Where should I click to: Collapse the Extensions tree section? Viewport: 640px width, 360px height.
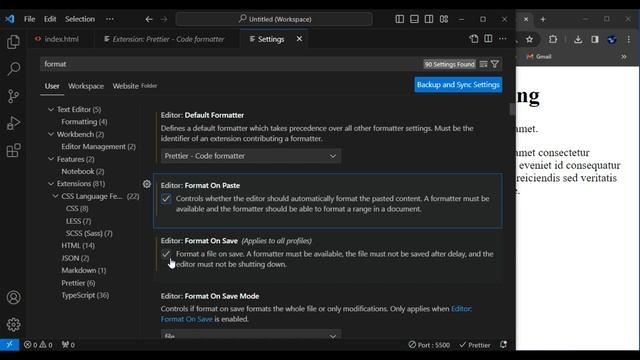click(51, 184)
